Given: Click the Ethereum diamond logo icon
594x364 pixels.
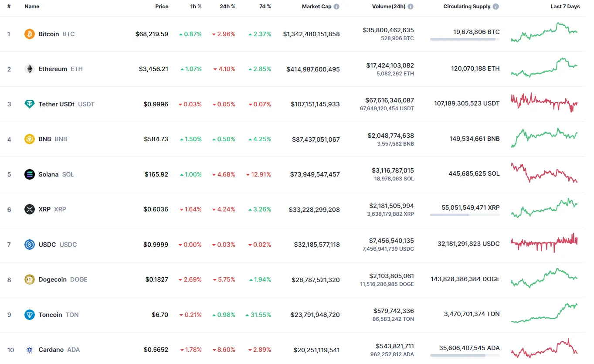Looking at the screenshot, I should (x=30, y=69).
